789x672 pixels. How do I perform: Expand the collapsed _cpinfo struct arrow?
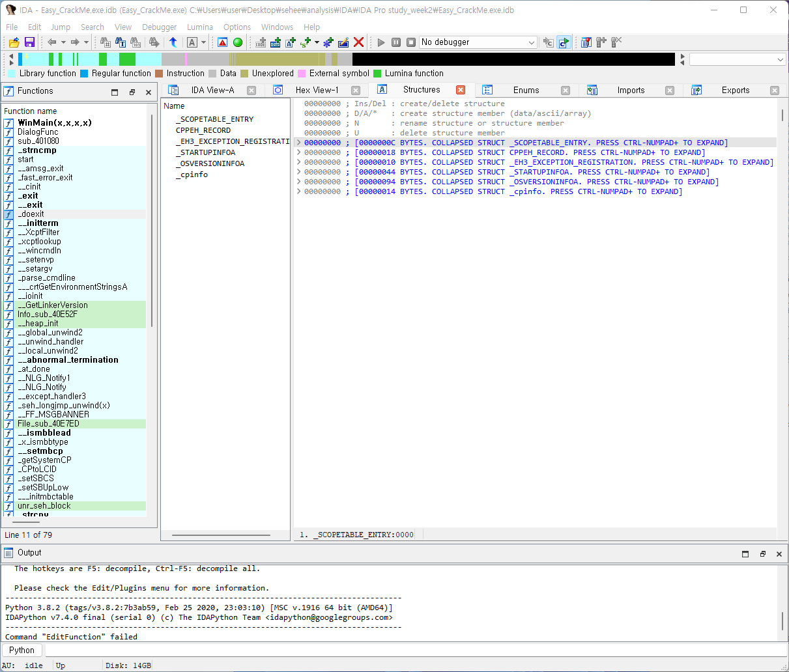point(299,191)
